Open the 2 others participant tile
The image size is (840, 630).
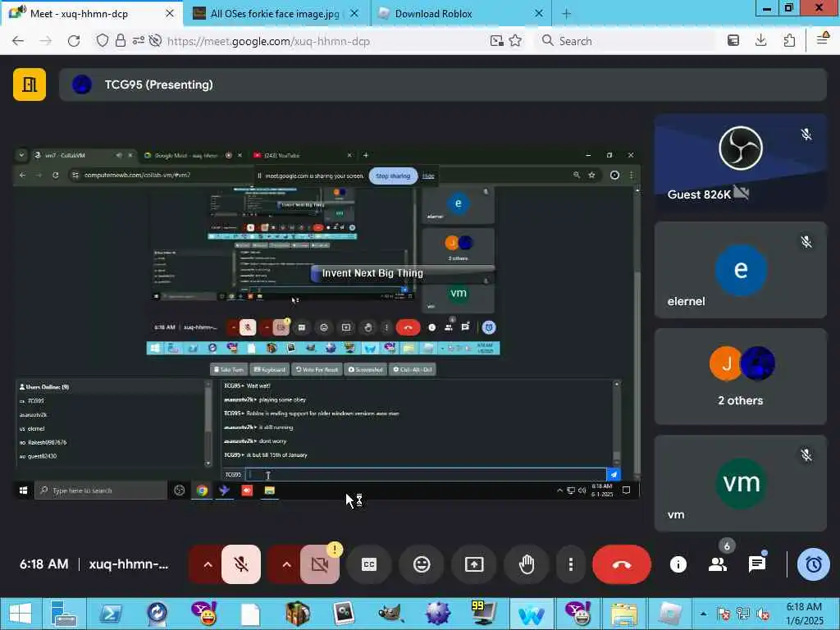point(741,377)
